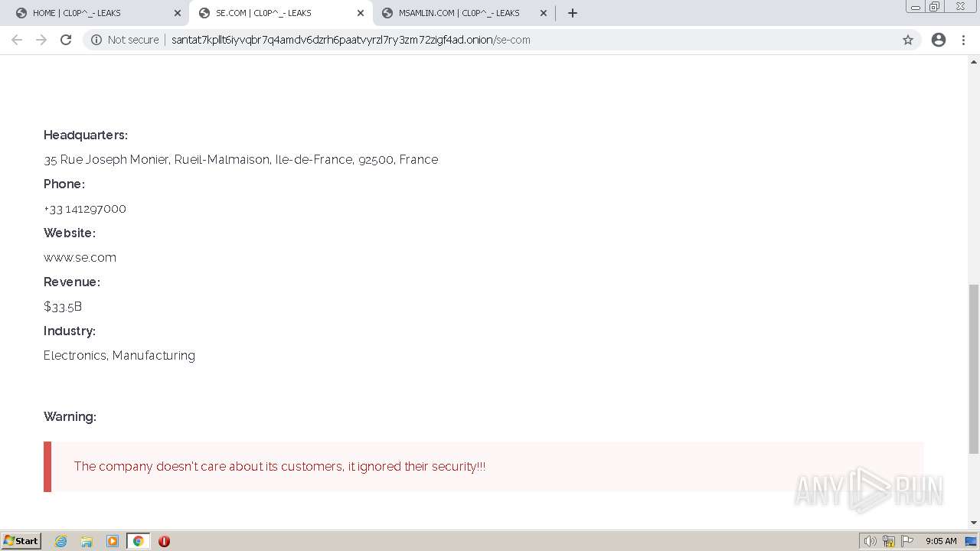The image size is (980, 551).
Task: Open the Windows Start menu
Action: pyautogui.click(x=21, y=541)
